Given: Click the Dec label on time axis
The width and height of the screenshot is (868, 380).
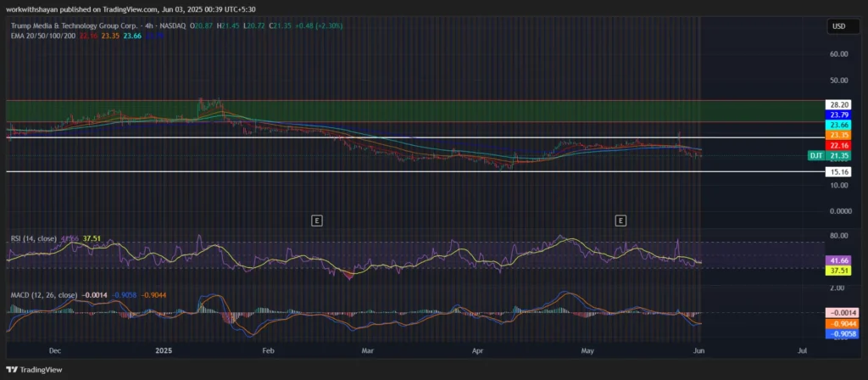Looking at the screenshot, I should tap(55, 350).
